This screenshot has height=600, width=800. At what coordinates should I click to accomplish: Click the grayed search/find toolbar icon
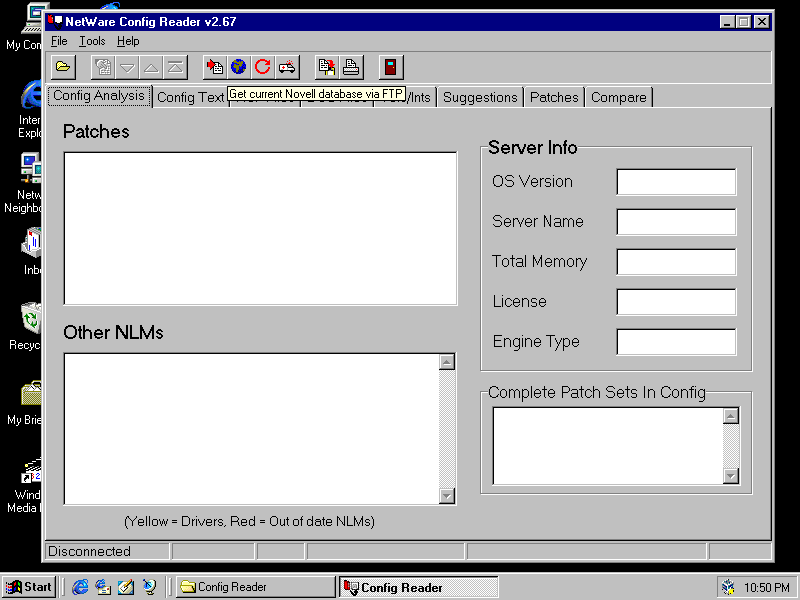click(x=103, y=67)
